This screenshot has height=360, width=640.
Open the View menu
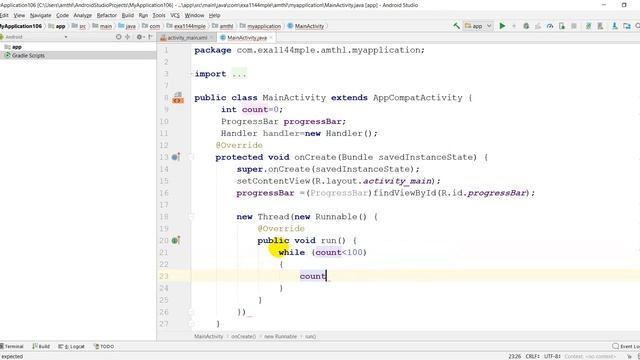pyautogui.click(x=19, y=15)
